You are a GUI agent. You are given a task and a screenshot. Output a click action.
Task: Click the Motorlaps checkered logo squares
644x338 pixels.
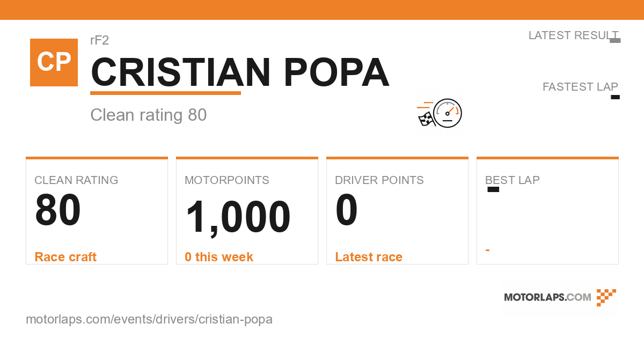pyautogui.click(x=606, y=297)
